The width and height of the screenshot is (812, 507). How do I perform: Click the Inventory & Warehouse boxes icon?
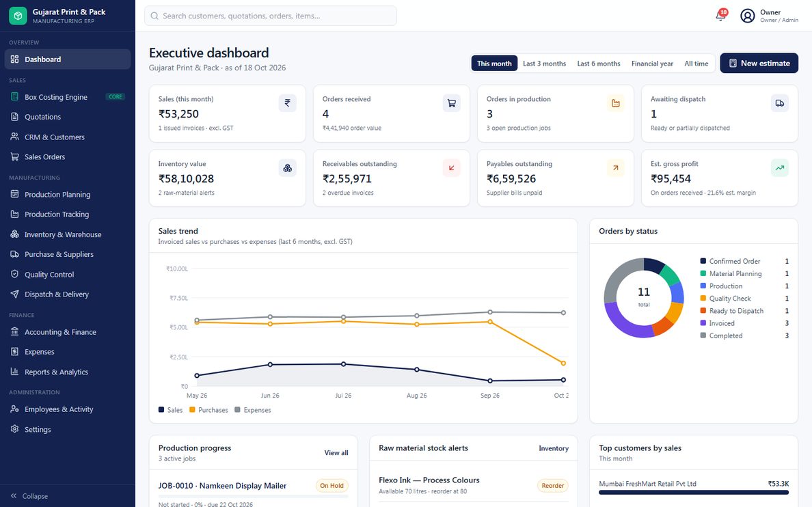[14, 234]
